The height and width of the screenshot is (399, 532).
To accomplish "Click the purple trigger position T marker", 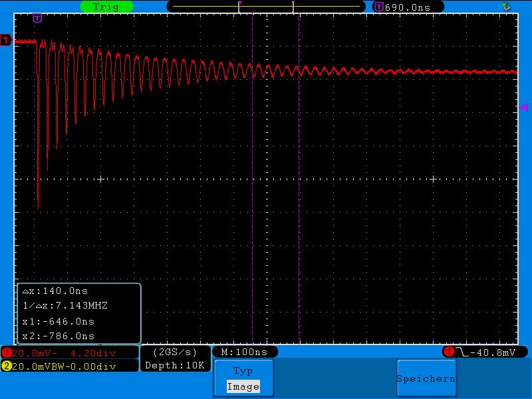I will (x=37, y=18).
